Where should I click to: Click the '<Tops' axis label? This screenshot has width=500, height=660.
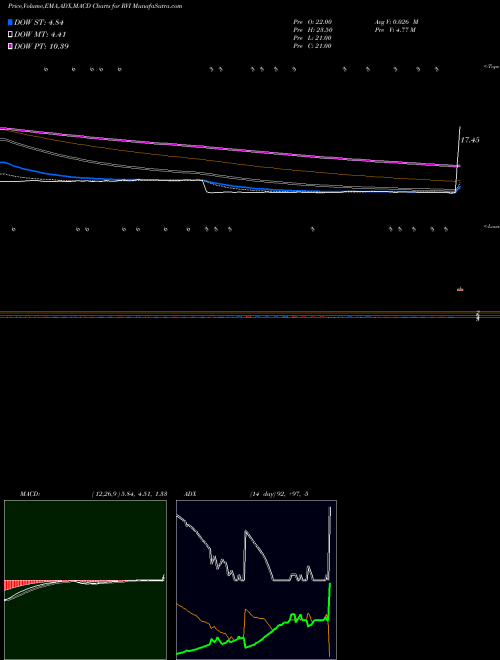pyautogui.click(x=492, y=67)
